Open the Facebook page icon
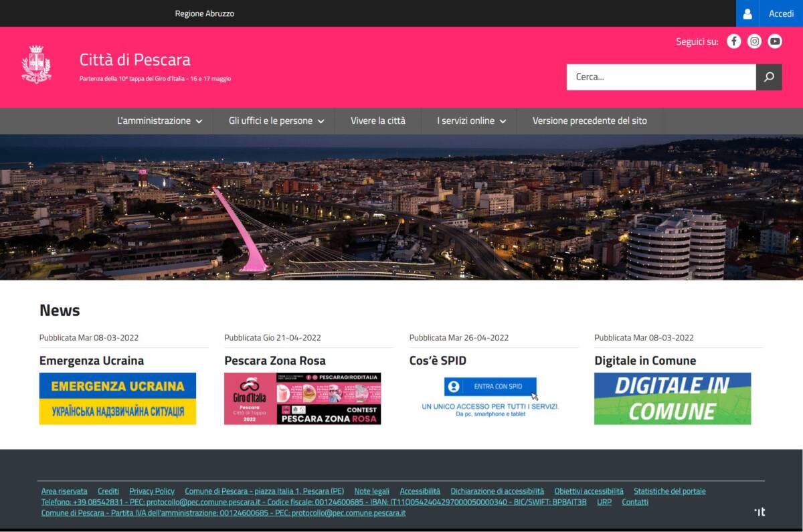 click(x=734, y=41)
